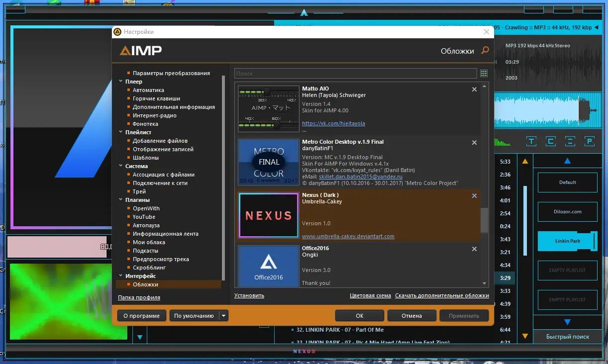Open the По умолчанию dropdown arrow
Screen dimensions: 608x364
pos(223,316)
